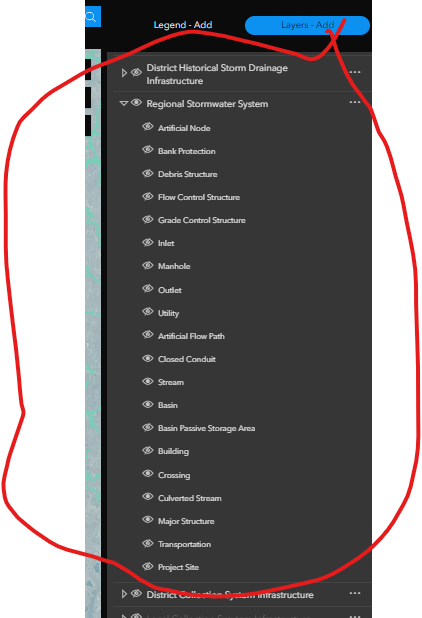422x618 pixels.
Task: Expand District Historical Storm Drainage Infrastructure
Action: (x=124, y=73)
